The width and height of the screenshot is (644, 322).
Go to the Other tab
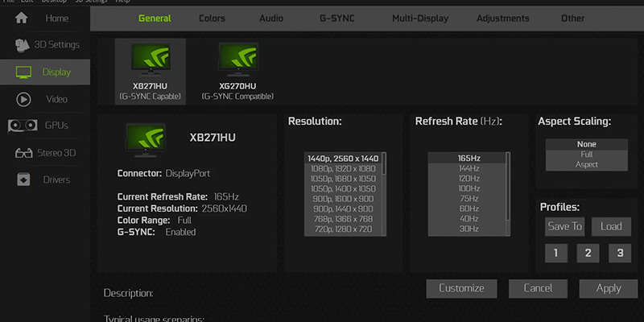[x=572, y=18]
